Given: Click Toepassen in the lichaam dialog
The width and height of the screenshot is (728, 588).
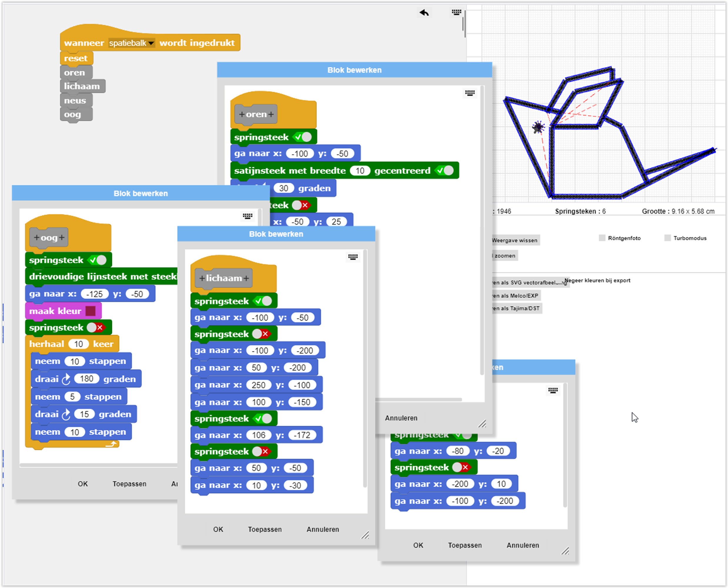Looking at the screenshot, I should [x=265, y=529].
